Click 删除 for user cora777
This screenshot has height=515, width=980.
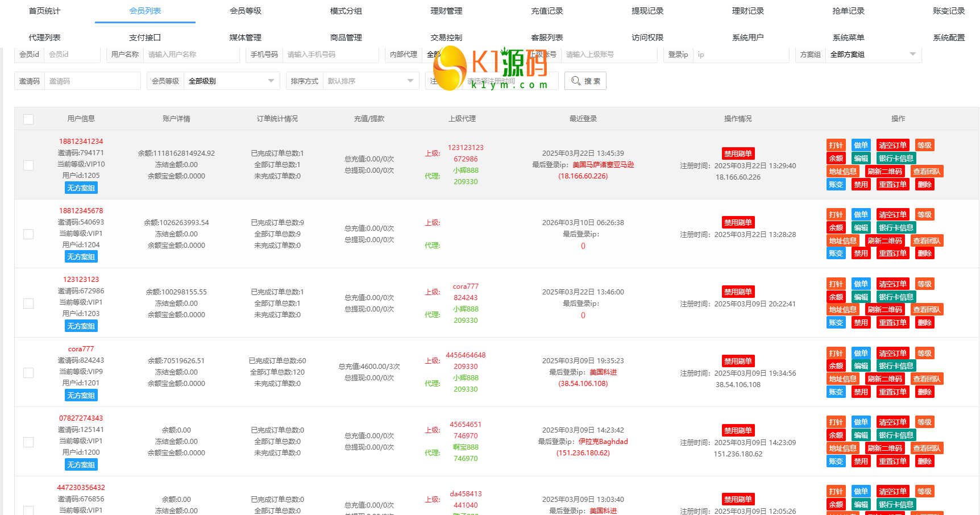(924, 392)
